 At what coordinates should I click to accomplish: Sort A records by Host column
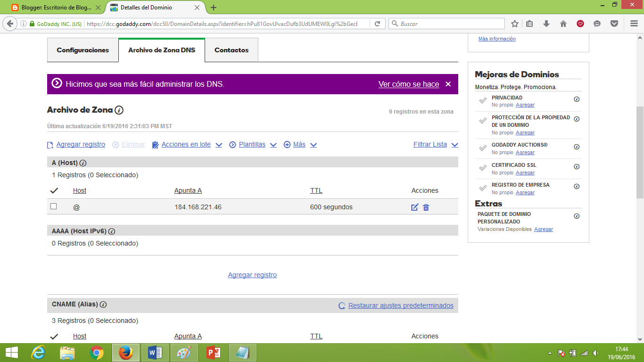point(80,190)
